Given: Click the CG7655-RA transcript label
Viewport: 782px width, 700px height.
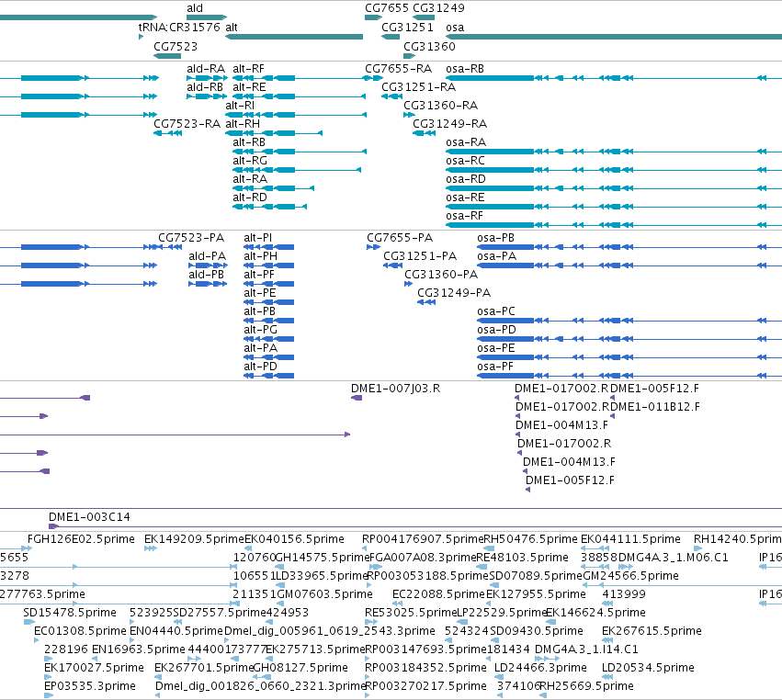Looking at the screenshot, I should 398,69.
